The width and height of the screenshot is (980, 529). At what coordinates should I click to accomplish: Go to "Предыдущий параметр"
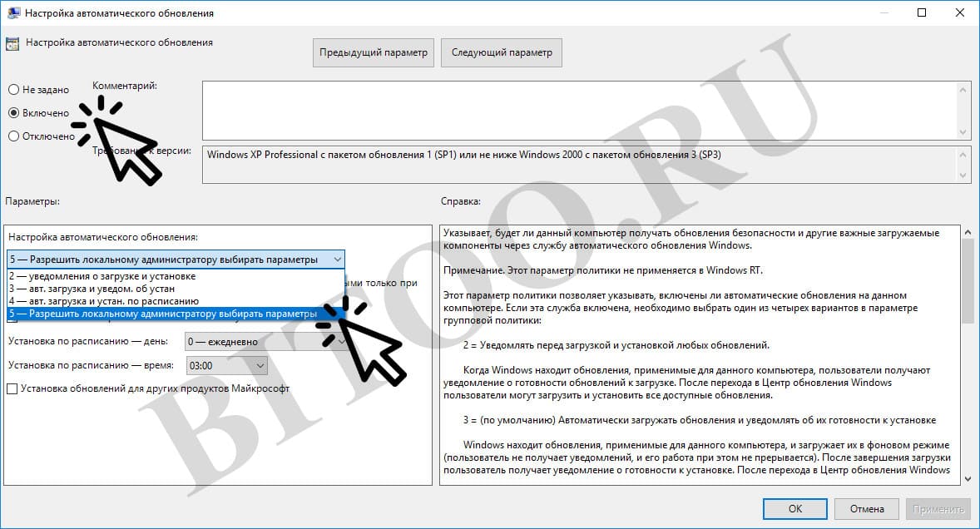coord(374,52)
